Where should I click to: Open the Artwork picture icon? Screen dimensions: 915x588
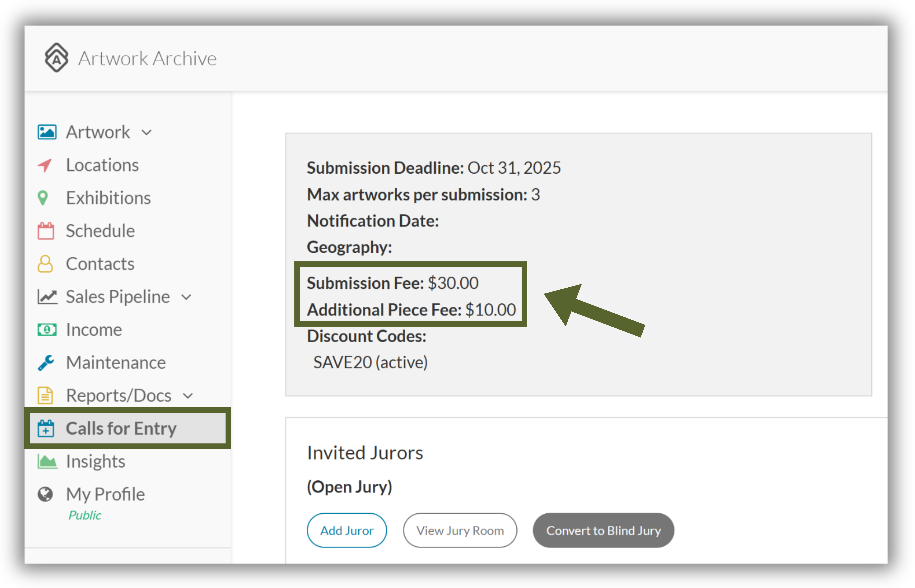(47, 132)
